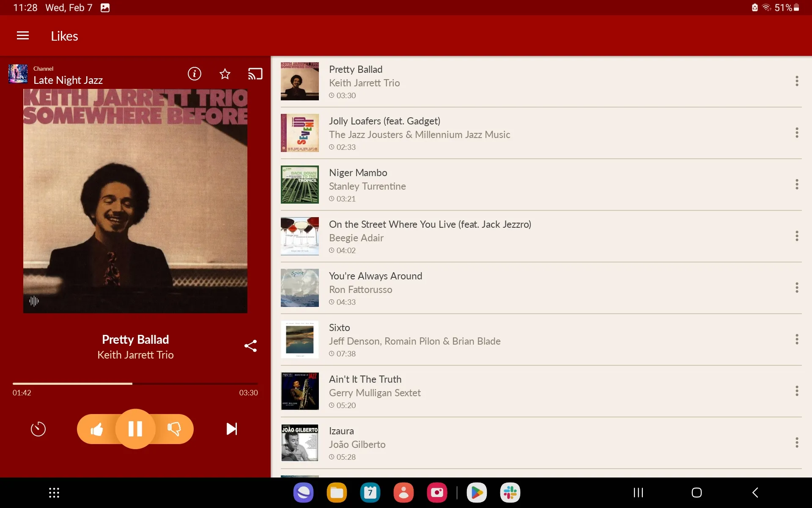This screenshot has height=508, width=812.
Task: Open recent apps navigation button
Action: tap(638, 492)
